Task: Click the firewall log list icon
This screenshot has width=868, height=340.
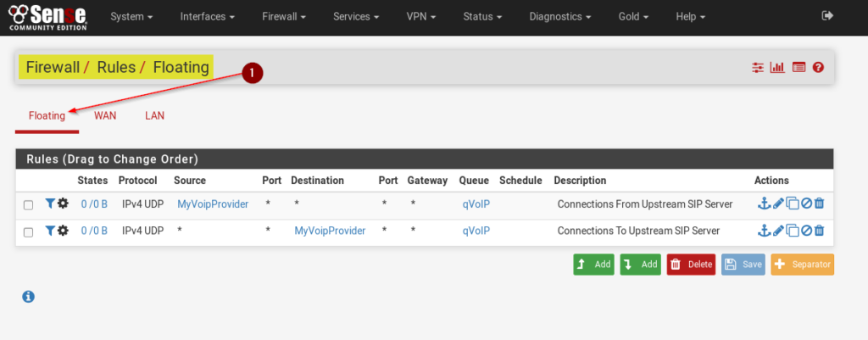Action: click(x=798, y=68)
